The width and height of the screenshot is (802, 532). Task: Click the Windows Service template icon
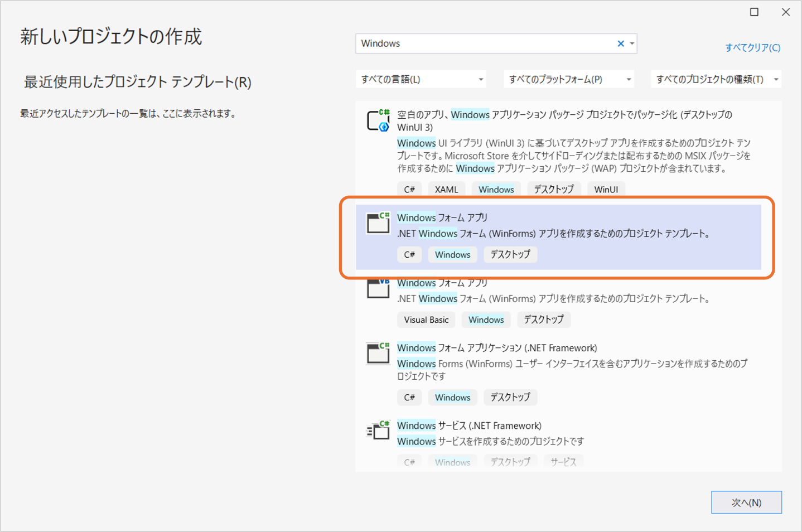click(x=378, y=431)
